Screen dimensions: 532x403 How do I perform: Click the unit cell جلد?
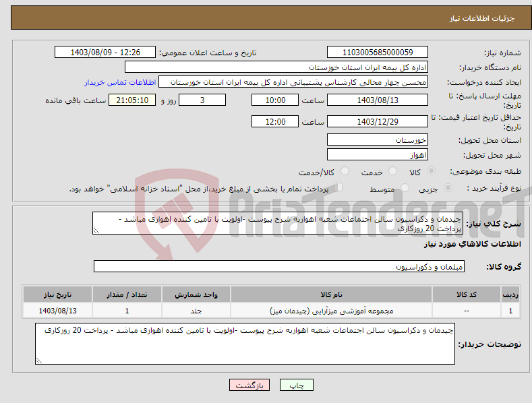[196, 311]
